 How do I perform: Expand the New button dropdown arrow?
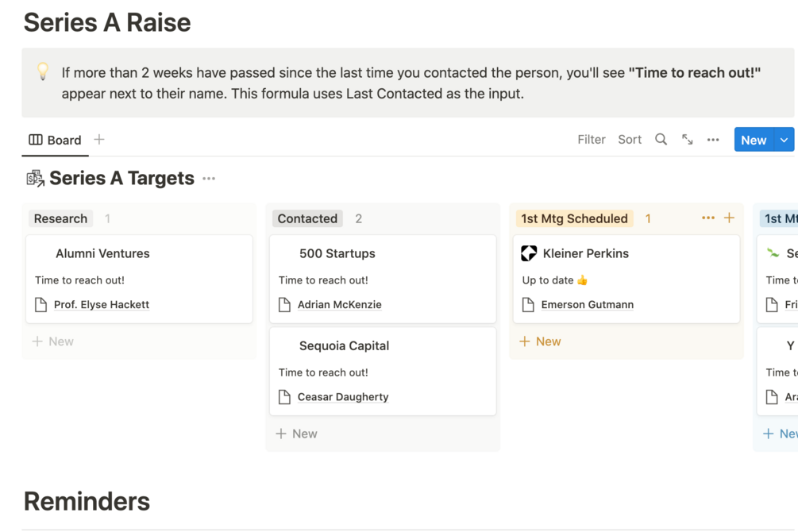coord(784,140)
